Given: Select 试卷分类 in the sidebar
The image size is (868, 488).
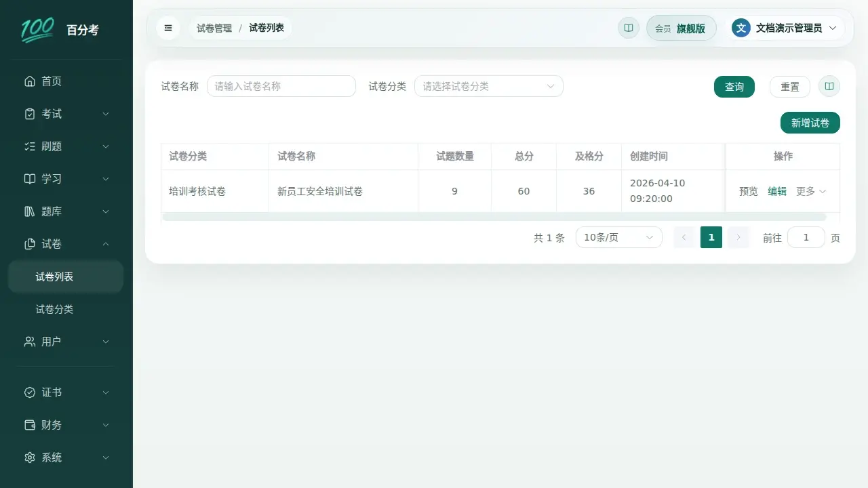Looking at the screenshot, I should [x=66, y=309].
